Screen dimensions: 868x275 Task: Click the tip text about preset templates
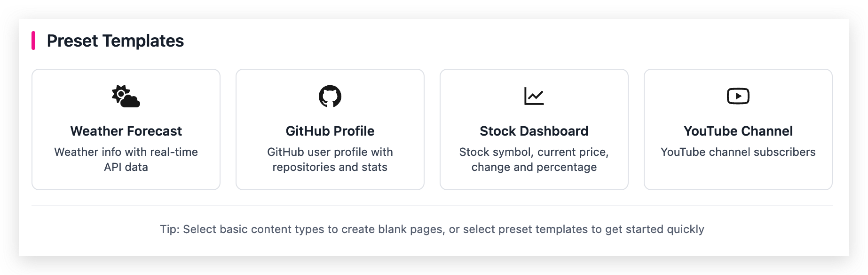pos(432,229)
